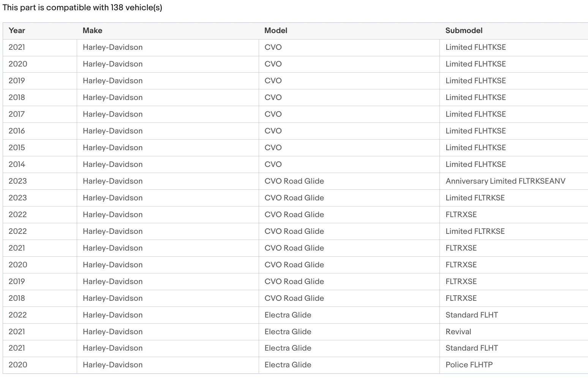Image resolution: width=588 pixels, height=378 pixels.
Task: Select "Limited FLHTKSE" in the 2020 CVO row
Action: tap(476, 64)
